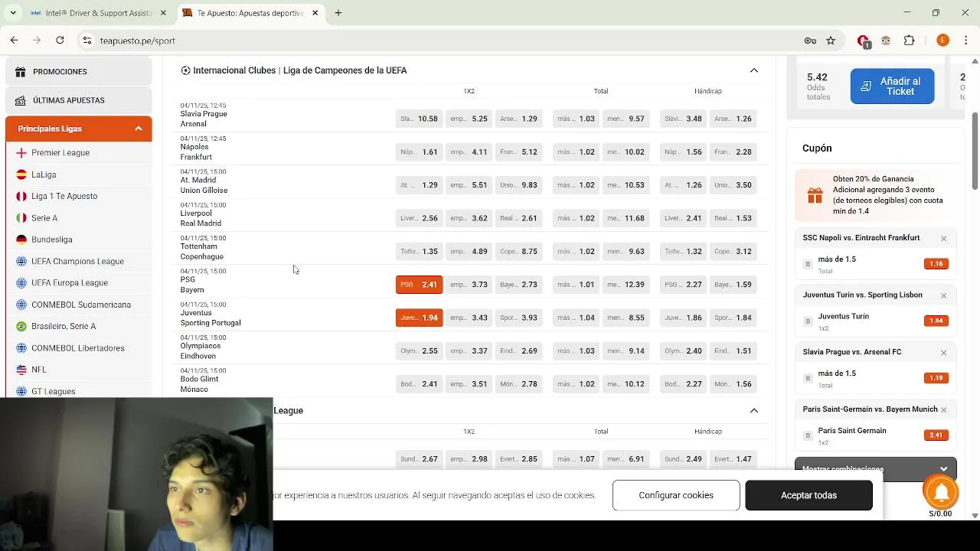Remove Paris Saint-Germain vs. Bayern Munich from coupon
The width and height of the screenshot is (980, 551).
tap(943, 410)
